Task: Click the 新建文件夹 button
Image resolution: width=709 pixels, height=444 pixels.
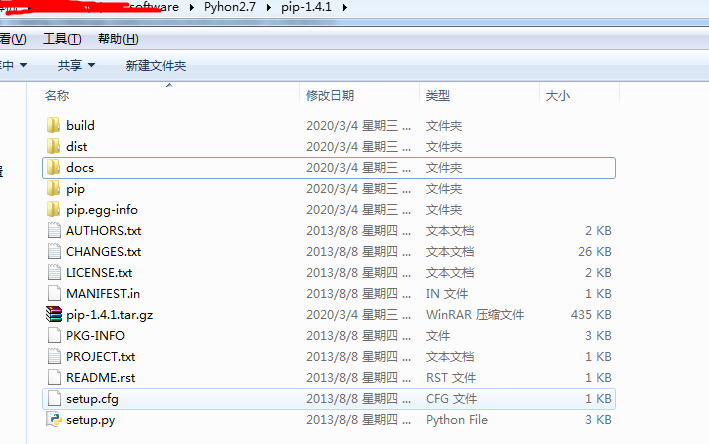Action: pyautogui.click(x=156, y=66)
